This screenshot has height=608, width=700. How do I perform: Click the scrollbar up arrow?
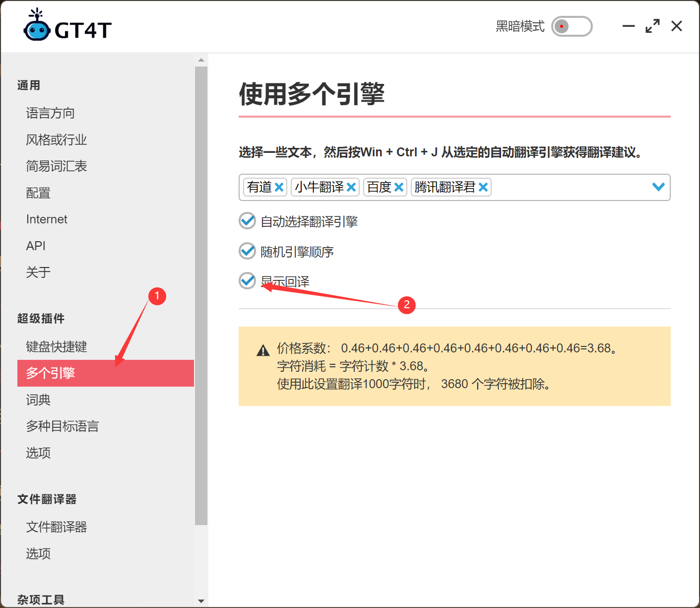(201, 60)
